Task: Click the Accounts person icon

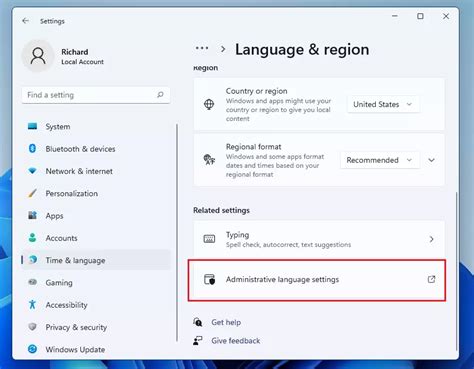Action: [x=32, y=238]
